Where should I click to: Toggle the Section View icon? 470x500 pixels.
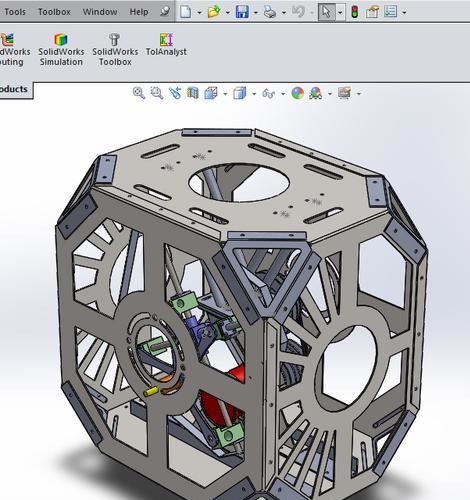click(x=192, y=93)
